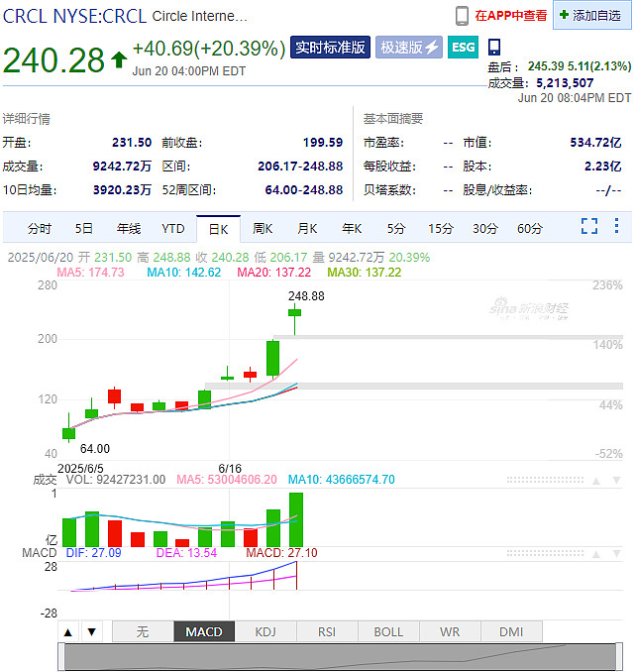Select the DMI indicator option
This screenshot has width=635, height=672.
point(511,632)
